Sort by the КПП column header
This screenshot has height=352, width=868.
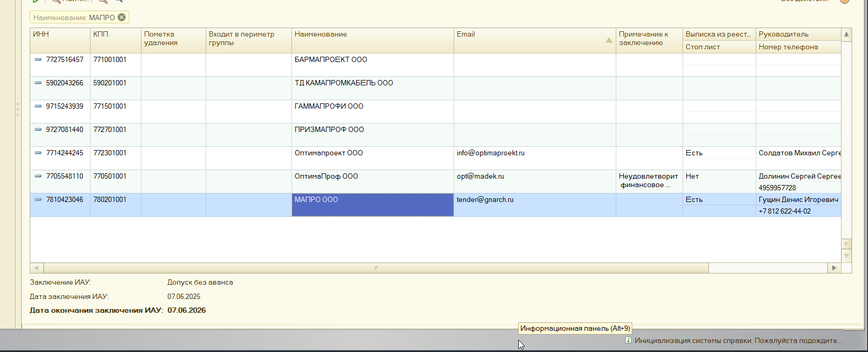click(x=116, y=40)
